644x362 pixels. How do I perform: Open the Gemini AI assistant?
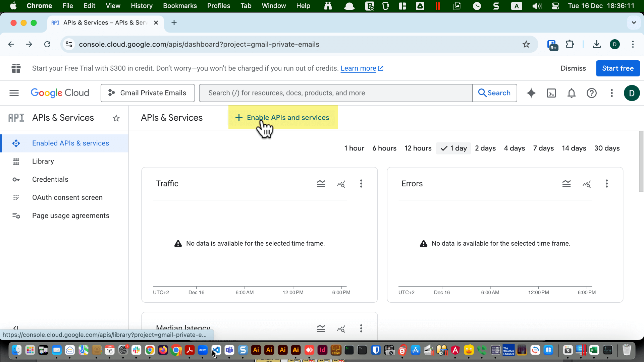531,93
